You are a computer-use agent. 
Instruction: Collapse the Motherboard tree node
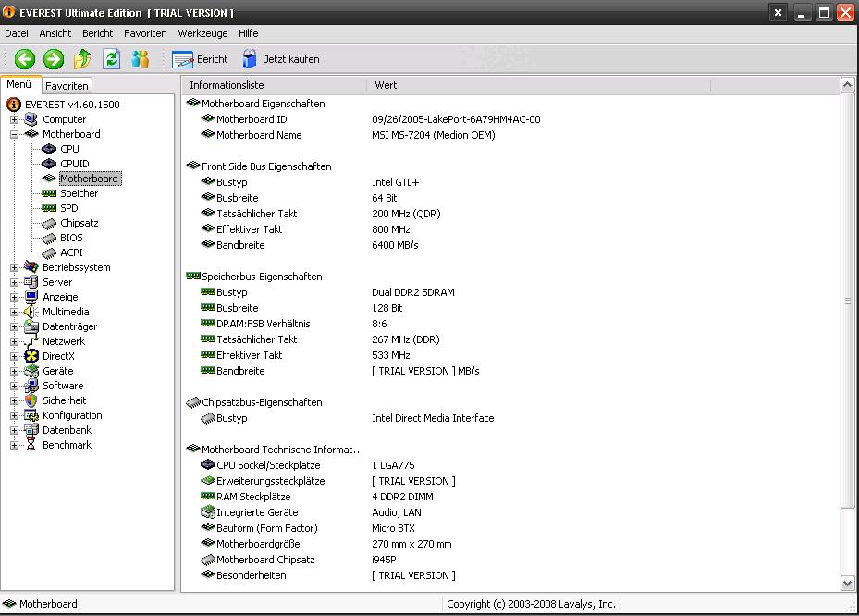(14, 134)
